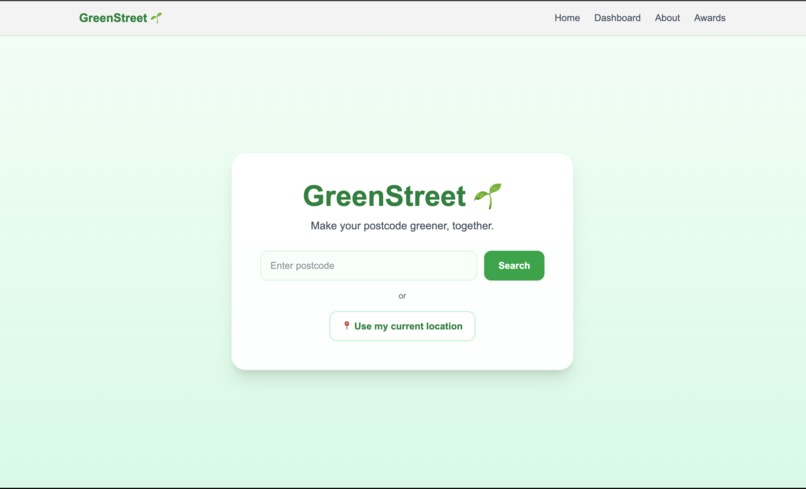Click the large seedling icon in card heading
Image resolution: width=806 pixels, height=489 pixels.
pos(487,196)
